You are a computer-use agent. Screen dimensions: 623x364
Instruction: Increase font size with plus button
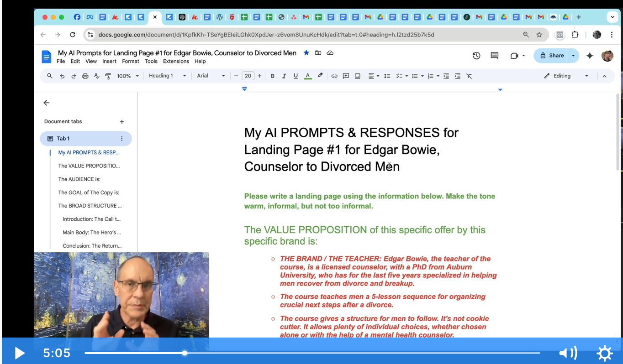[x=260, y=76]
